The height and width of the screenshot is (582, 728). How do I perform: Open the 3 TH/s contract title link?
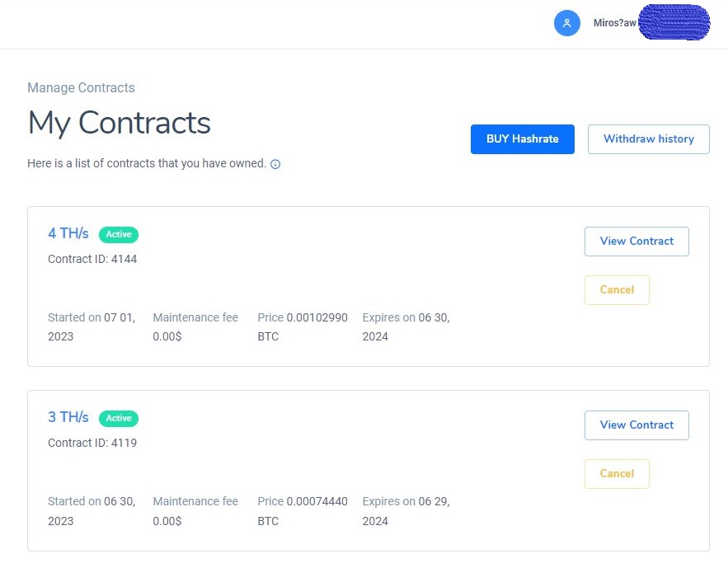pos(68,417)
